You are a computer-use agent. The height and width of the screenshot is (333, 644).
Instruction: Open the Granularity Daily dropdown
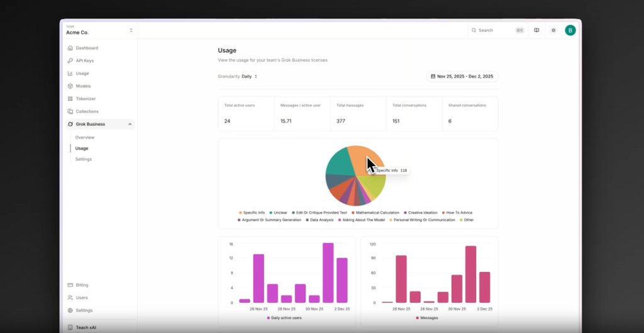(x=250, y=76)
